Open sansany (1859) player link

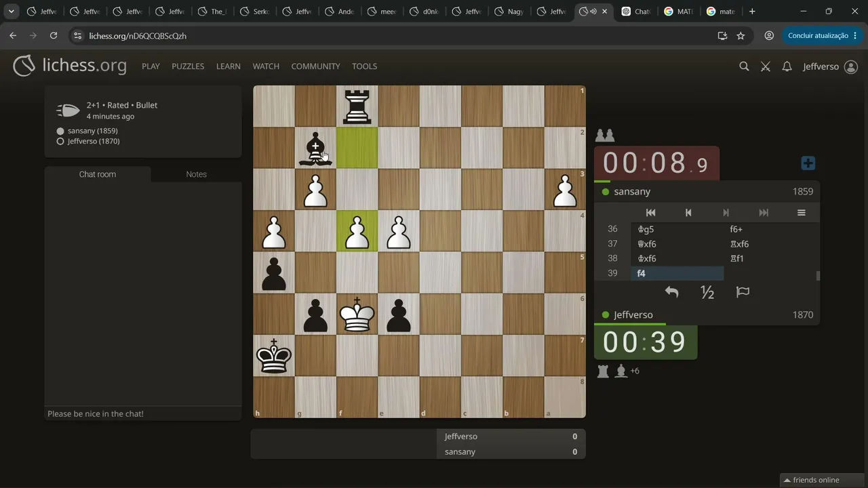pos(92,131)
